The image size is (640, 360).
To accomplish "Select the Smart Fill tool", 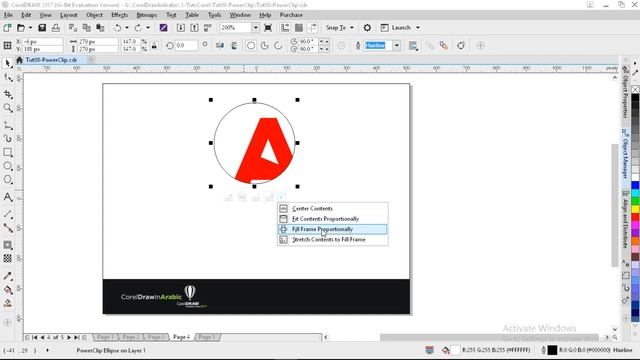I will pos(7,303).
